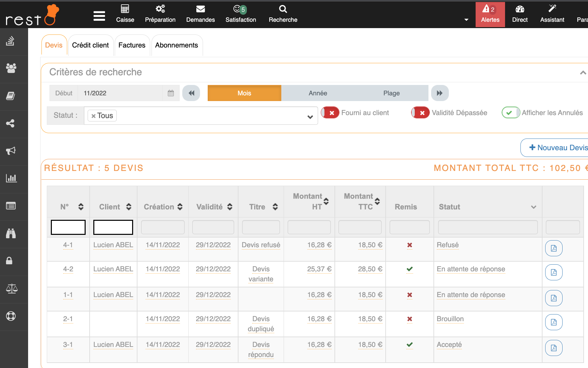Open the hamburger menu icon
The height and width of the screenshot is (368, 588).
tap(99, 16)
